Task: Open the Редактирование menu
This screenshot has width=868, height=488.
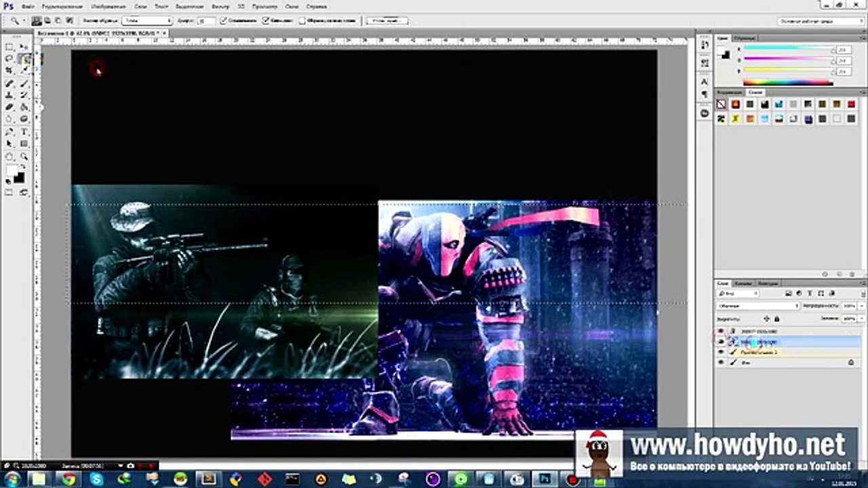Action: coord(62,6)
